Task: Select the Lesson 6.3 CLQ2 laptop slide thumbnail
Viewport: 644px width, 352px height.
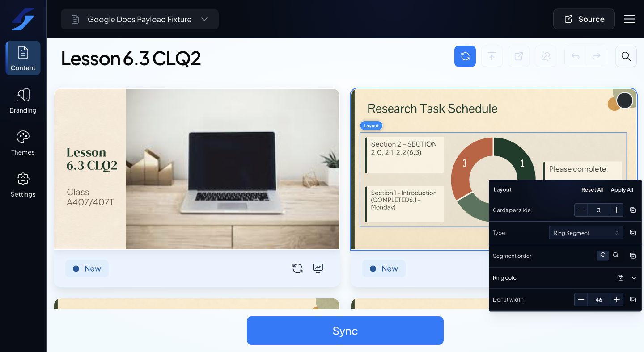Action: tap(197, 169)
